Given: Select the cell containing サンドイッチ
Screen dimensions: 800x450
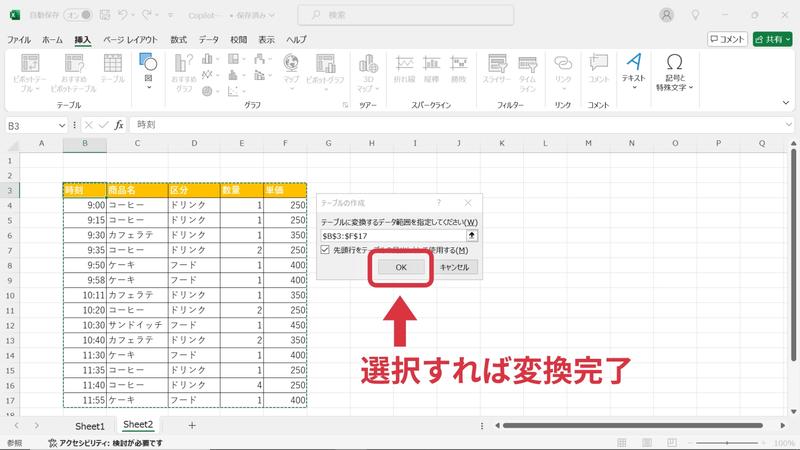Looking at the screenshot, I should (x=137, y=325).
